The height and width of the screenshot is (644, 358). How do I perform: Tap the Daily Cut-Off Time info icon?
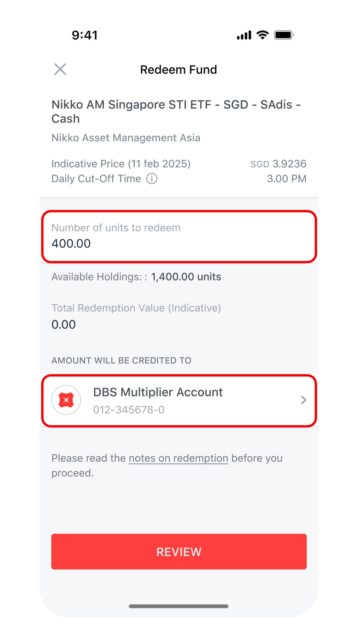pyautogui.click(x=152, y=179)
